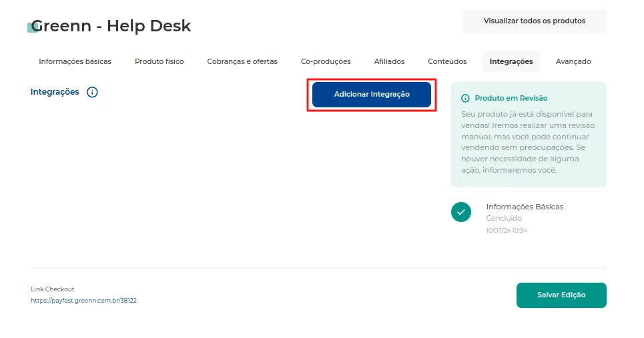Viewport: 644px width, 338px height.
Task: Select the Integrações tab
Action: pos(511,61)
